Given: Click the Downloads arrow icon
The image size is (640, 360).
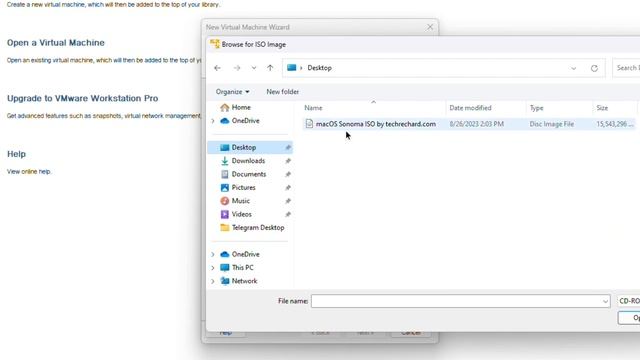Looking at the screenshot, I should click(x=224, y=161).
